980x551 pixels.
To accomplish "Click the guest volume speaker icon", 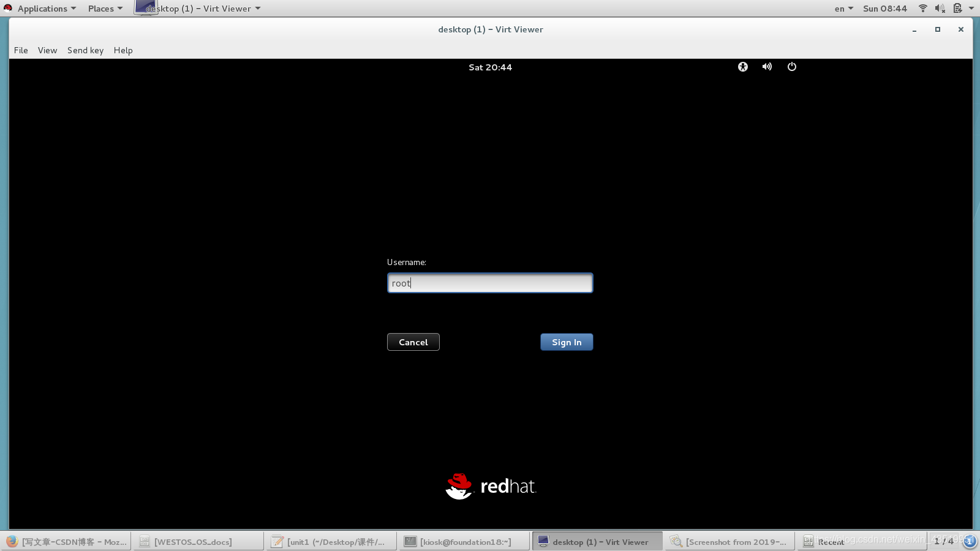I will click(767, 67).
